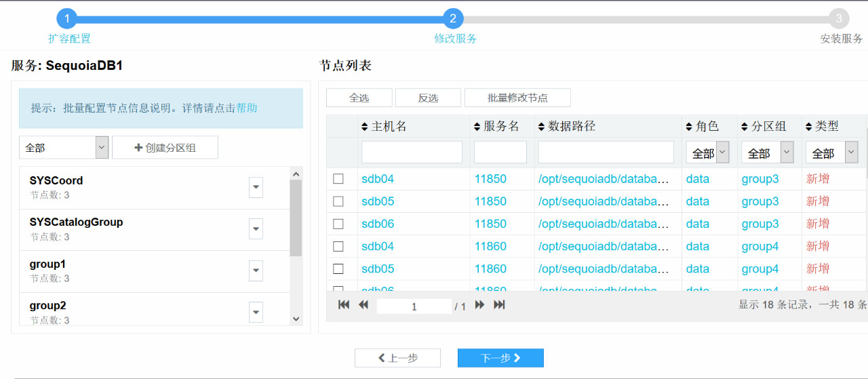Screen dimensions: 868x379
Task: Click step 3 安装服务 in wizard
Action: (x=839, y=19)
